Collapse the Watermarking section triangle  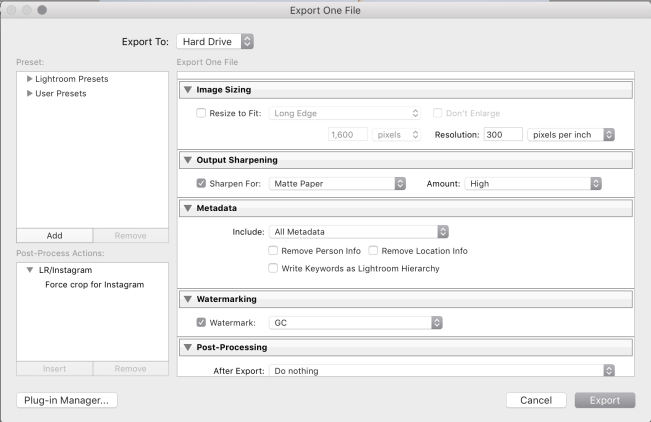[188, 299]
